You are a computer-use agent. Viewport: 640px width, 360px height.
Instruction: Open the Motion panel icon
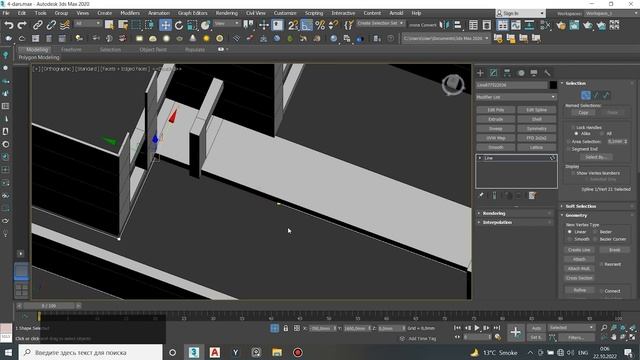[521, 73]
